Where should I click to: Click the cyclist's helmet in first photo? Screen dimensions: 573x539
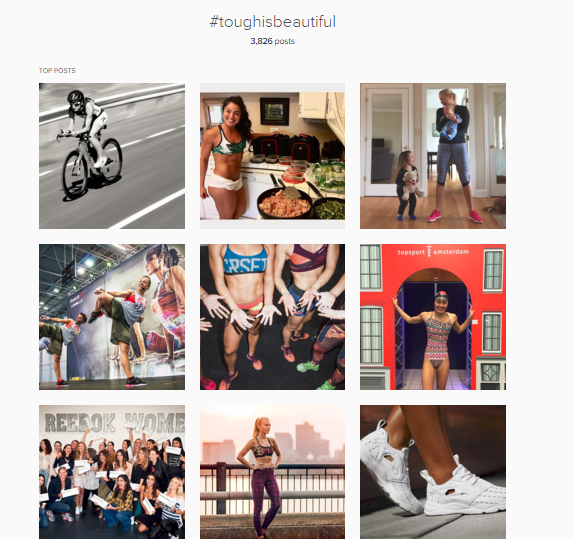click(x=76, y=96)
